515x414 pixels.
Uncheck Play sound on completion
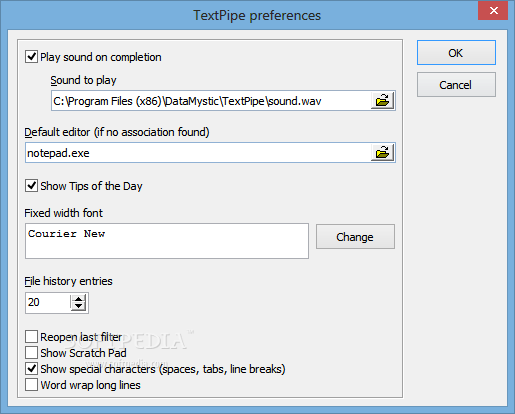coord(31,57)
